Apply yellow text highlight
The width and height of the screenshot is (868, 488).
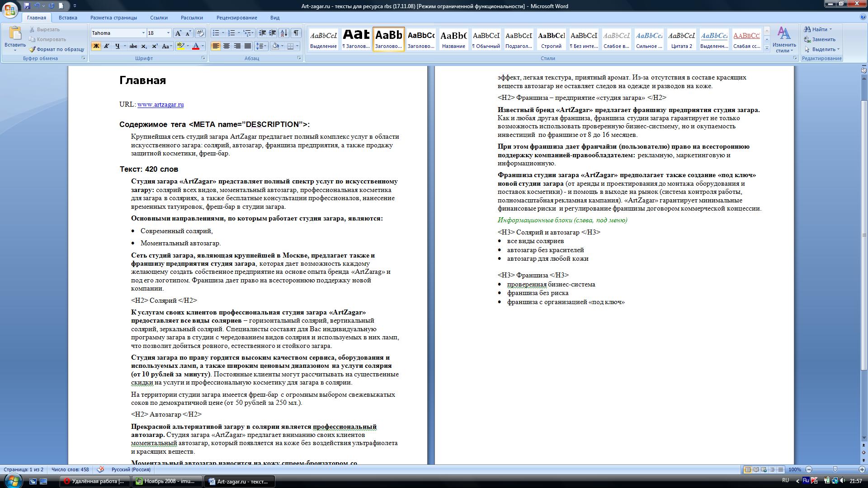tap(180, 47)
